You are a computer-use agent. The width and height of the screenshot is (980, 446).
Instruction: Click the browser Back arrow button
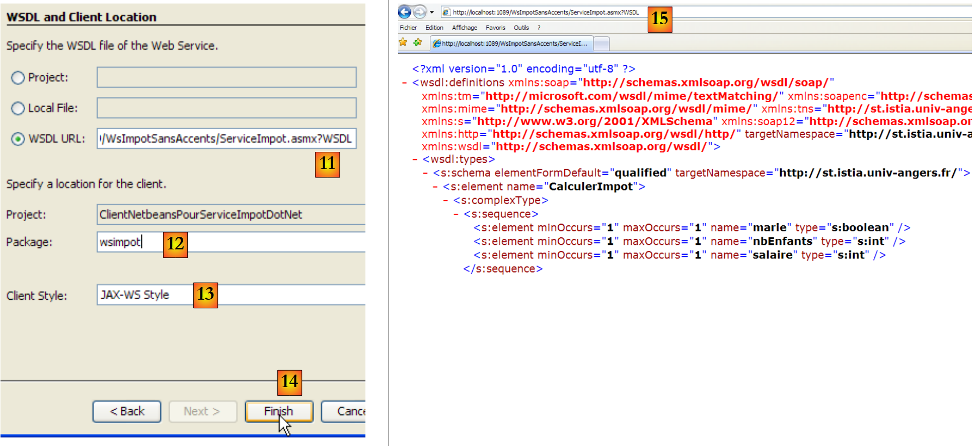click(x=405, y=12)
